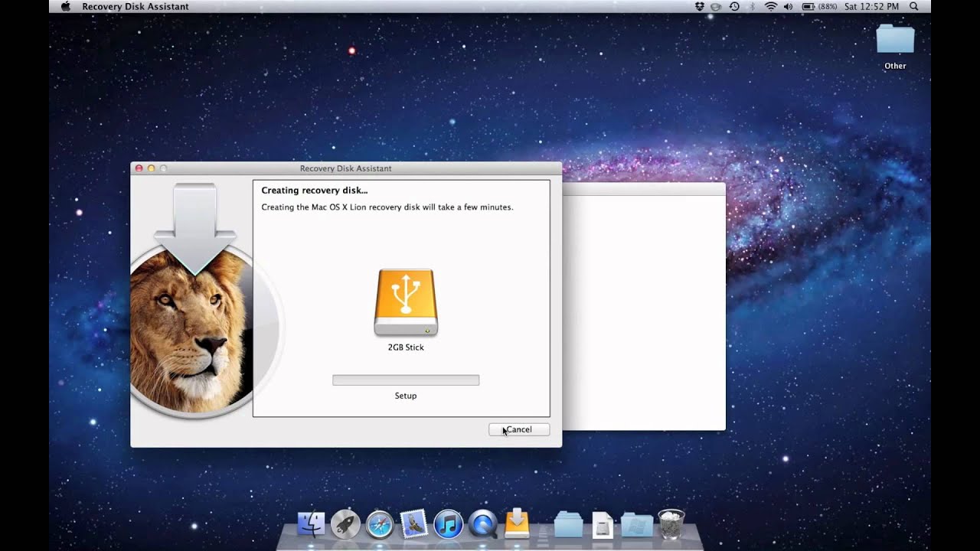The image size is (980, 551).
Task: Select the Other folder on desktop
Action: pos(895,39)
